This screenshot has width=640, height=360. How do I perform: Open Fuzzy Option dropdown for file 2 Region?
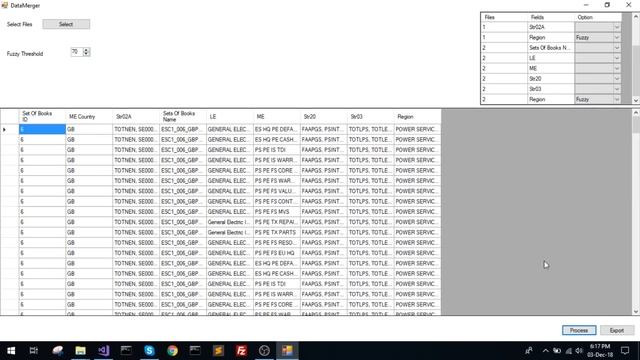tap(617, 100)
